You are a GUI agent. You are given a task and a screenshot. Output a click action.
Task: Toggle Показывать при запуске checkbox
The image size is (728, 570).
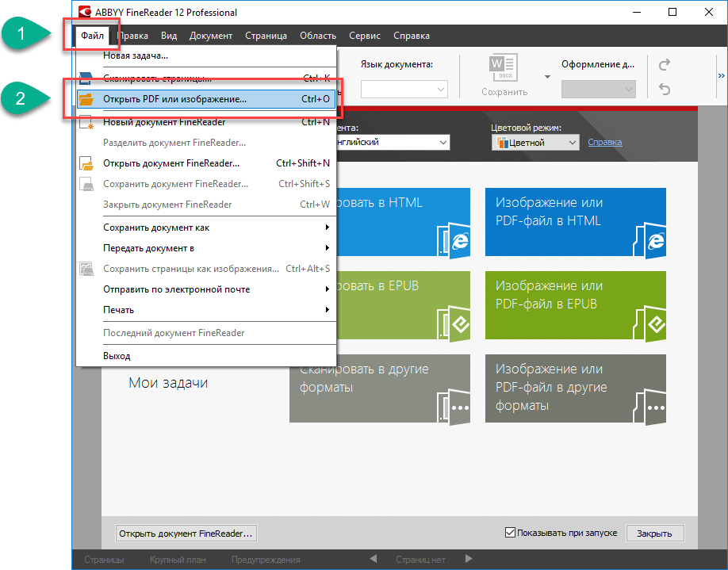510,533
